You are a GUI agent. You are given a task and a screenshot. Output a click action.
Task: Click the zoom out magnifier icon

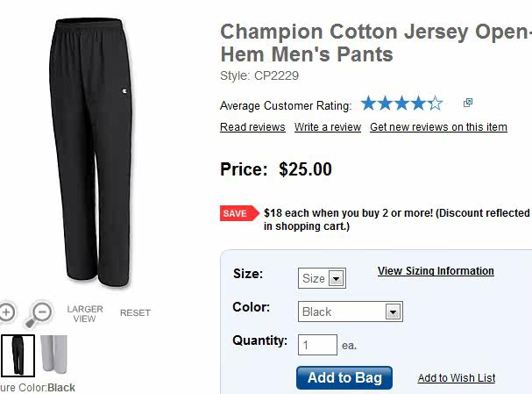(x=40, y=312)
